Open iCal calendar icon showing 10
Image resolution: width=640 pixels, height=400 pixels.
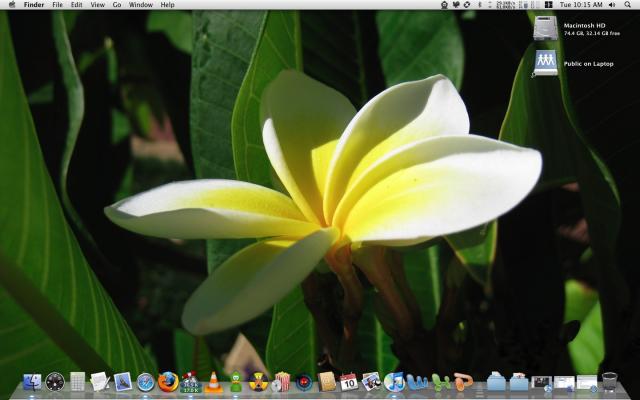coord(349,382)
